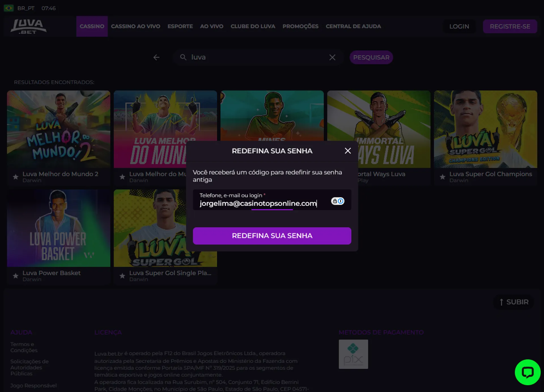Screen dimensions: 544x392
Task: Switch to the CASSINO AO VIVO tab
Action: tap(136, 26)
